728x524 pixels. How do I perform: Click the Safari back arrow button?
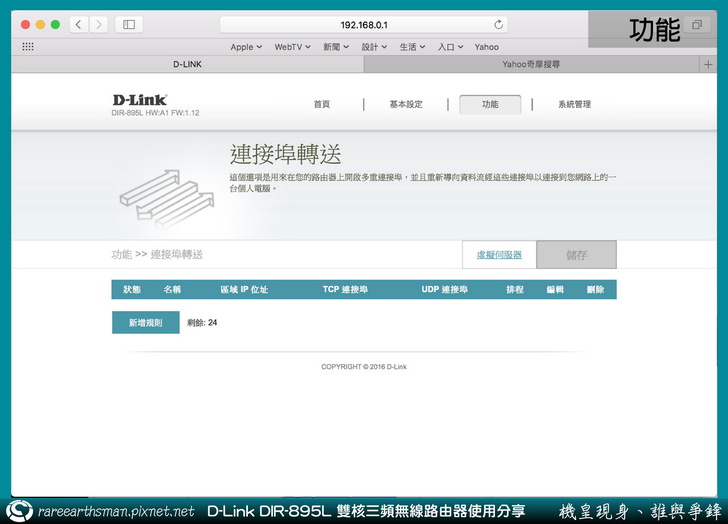79,24
